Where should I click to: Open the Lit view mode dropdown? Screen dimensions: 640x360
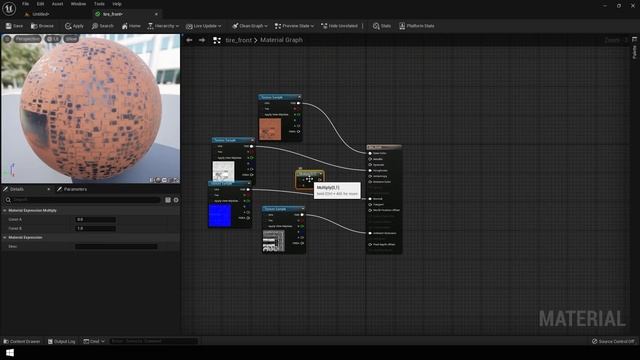[53, 39]
